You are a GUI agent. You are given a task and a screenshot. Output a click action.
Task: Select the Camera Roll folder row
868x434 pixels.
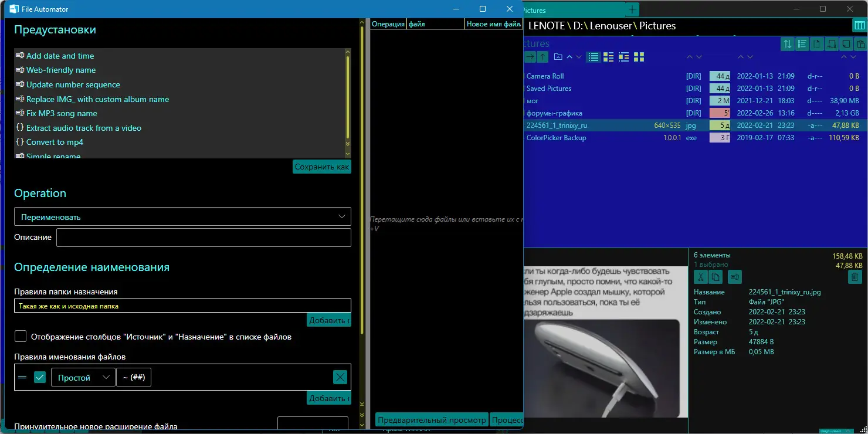[x=695, y=76]
